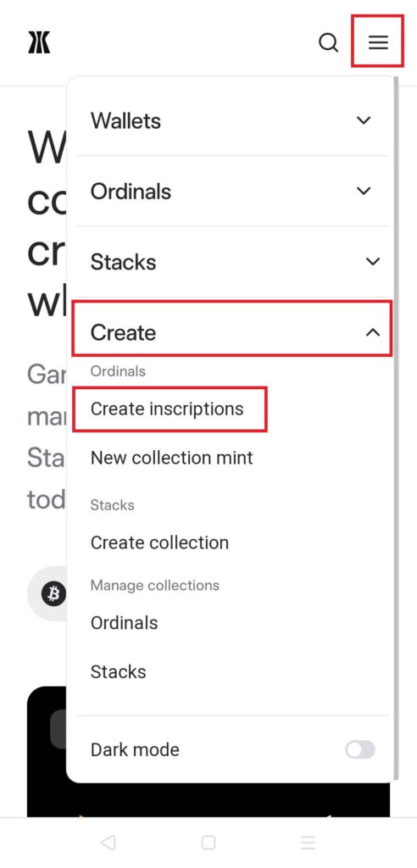The width and height of the screenshot is (417, 868).
Task: Select Create inscriptions menu item
Action: pyautogui.click(x=167, y=409)
